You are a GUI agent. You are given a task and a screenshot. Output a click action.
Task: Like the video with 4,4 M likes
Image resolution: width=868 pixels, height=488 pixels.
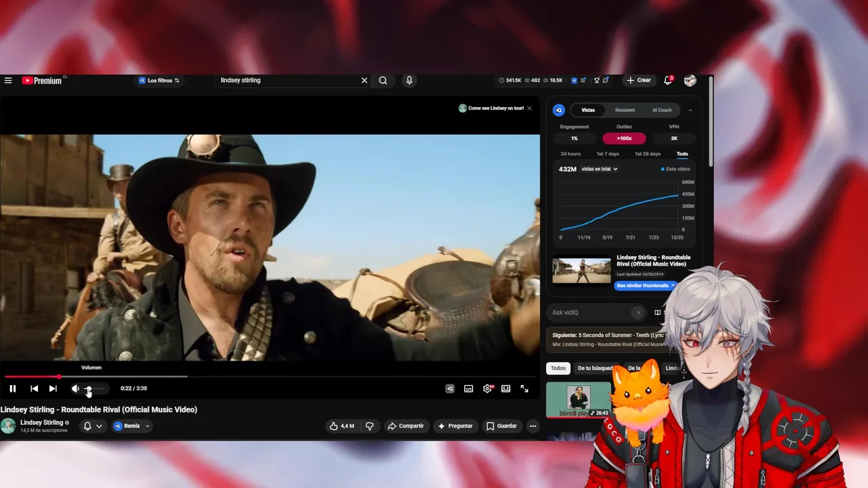(342, 426)
